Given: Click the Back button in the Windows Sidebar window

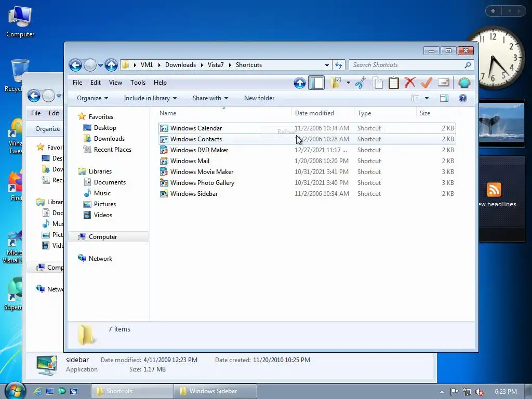Looking at the screenshot, I should [34, 96].
